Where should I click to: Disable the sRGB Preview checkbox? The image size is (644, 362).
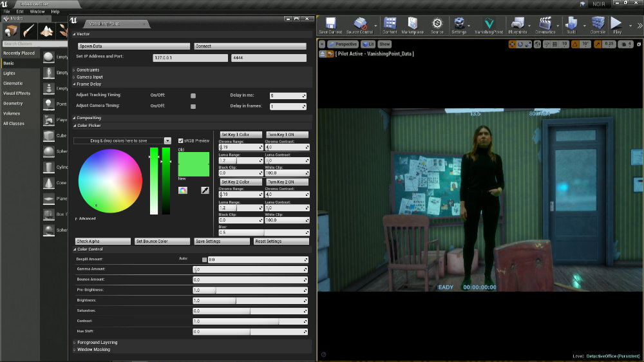click(180, 140)
